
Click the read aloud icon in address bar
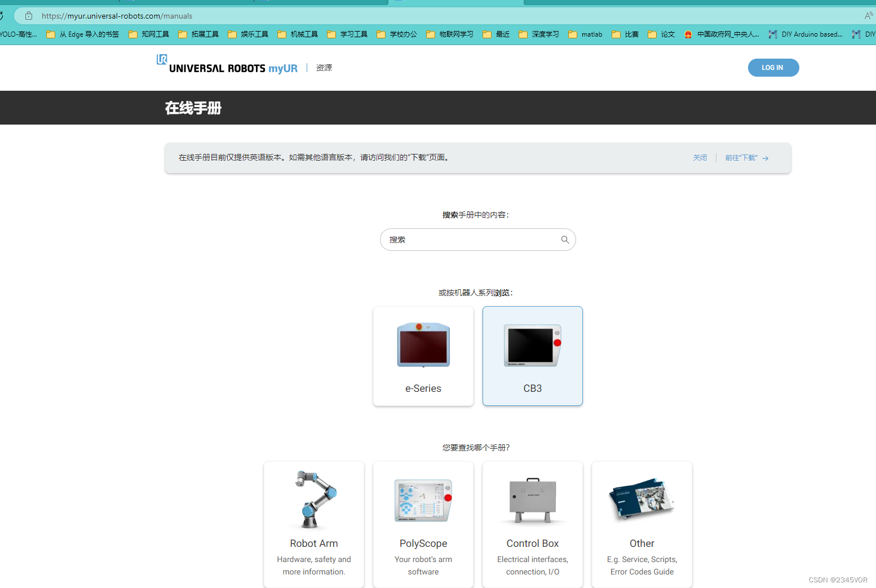pyautogui.click(x=869, y=16)
